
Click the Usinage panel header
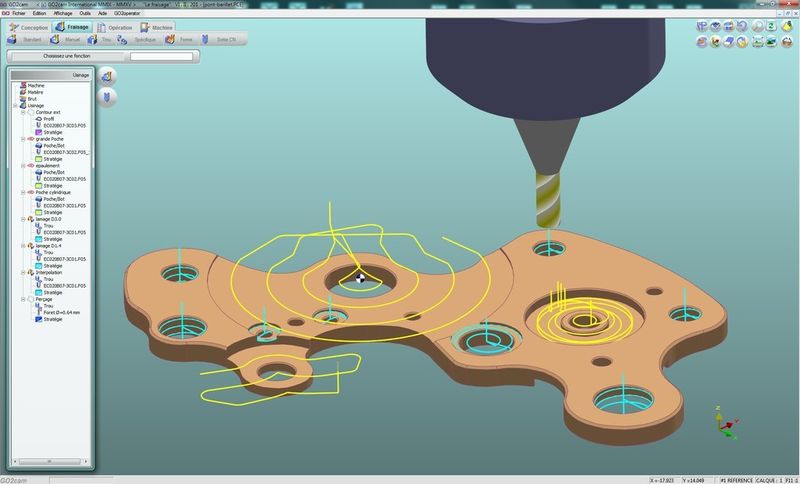coord(51,75)
